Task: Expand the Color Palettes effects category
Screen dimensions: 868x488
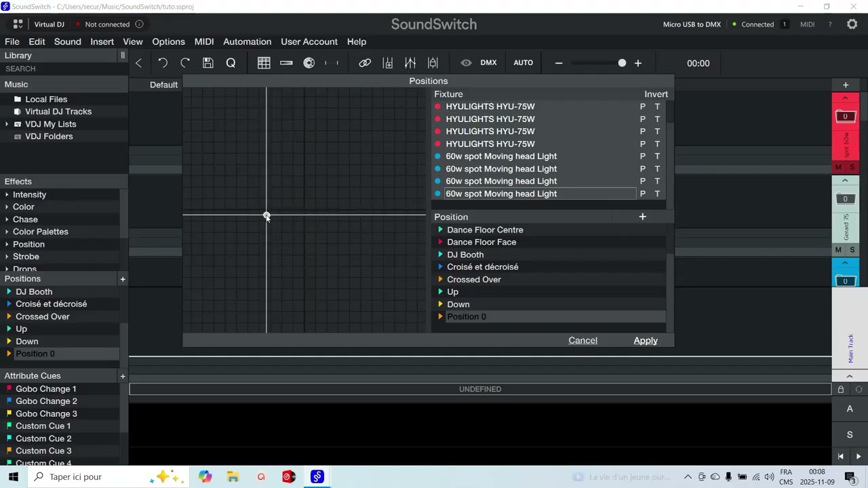Action: pos(7,232)
